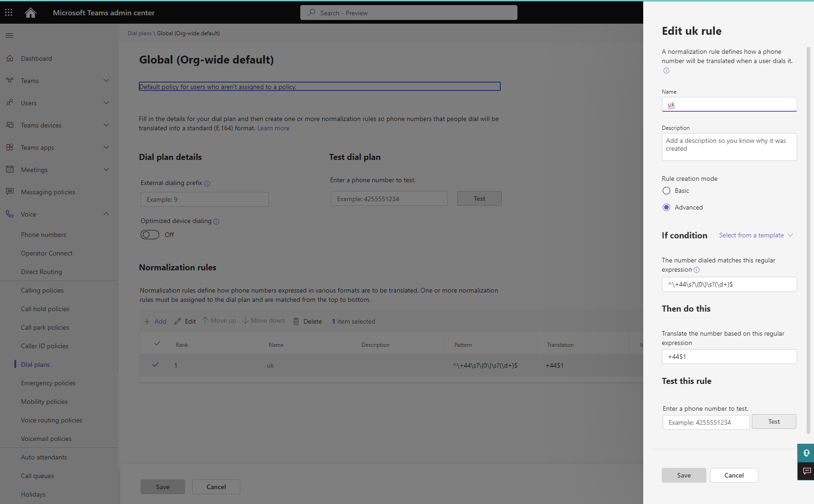The image size is (814, 504).
Task: Toggle the select-all rules header checkmark
Action: pos(157,344)
